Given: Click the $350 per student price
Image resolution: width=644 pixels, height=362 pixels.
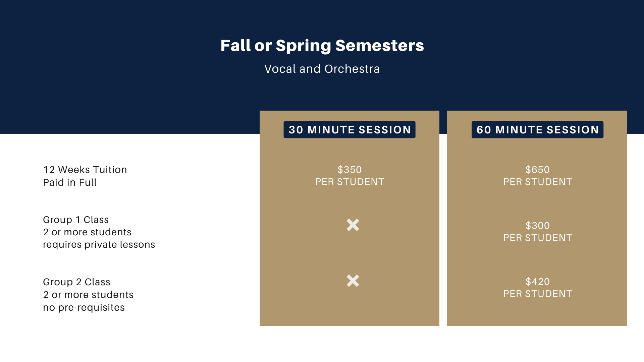Looking at the screenshot, I should tap(350, 176).
